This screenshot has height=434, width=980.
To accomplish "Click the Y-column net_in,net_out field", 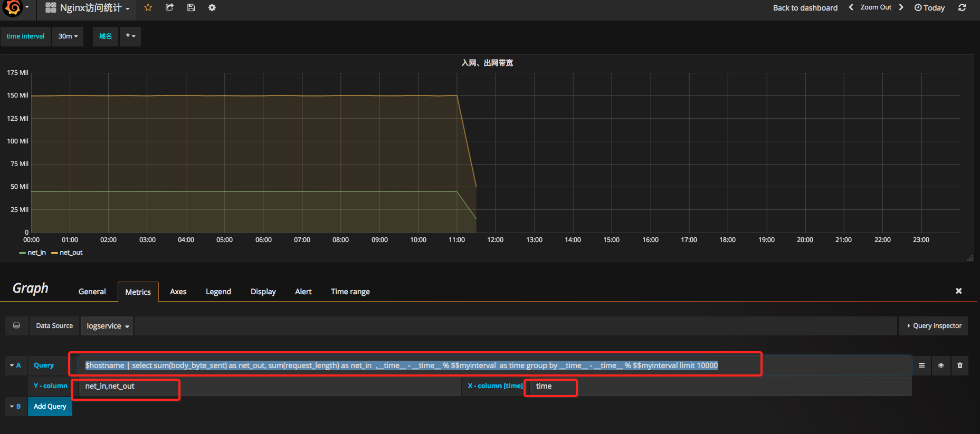I will point(270,386).
